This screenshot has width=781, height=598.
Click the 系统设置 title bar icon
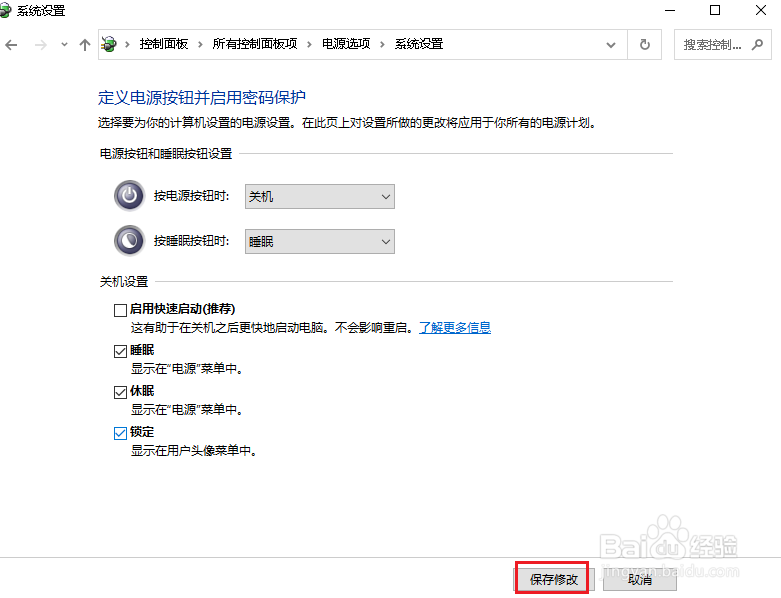pos(5,10)
